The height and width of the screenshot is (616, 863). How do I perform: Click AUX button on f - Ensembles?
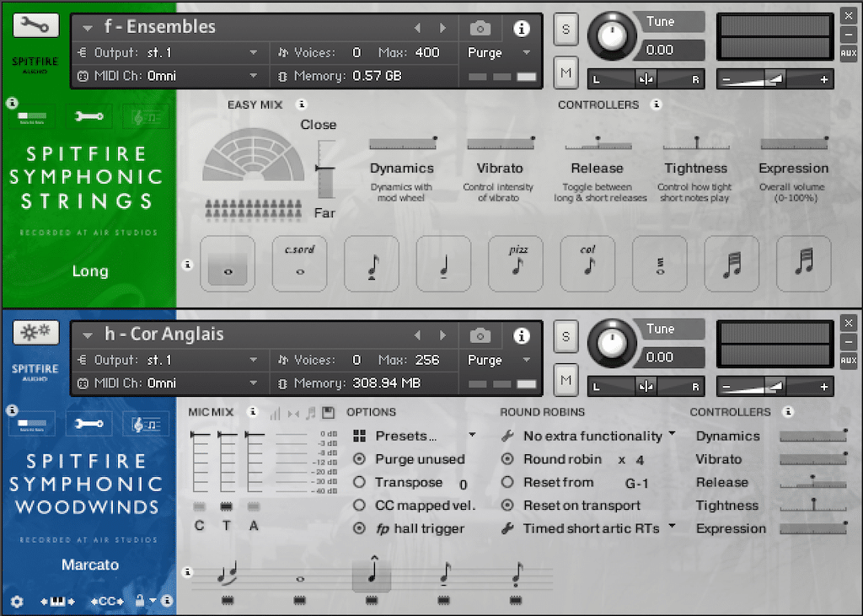pos(848,53)
